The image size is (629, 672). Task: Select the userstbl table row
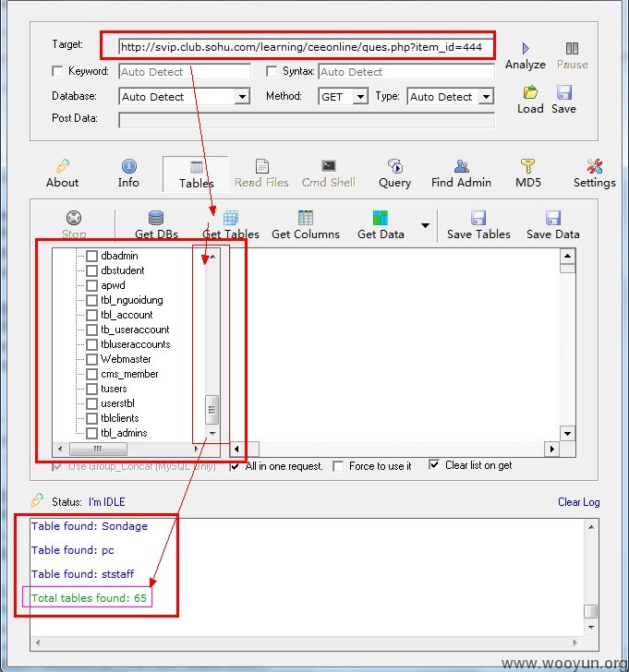[x=117, y=403]
